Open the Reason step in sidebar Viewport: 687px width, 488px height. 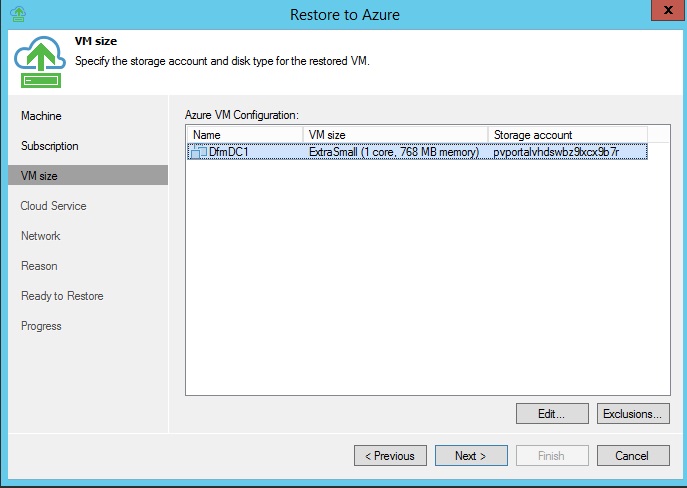(x=39, y=266)
